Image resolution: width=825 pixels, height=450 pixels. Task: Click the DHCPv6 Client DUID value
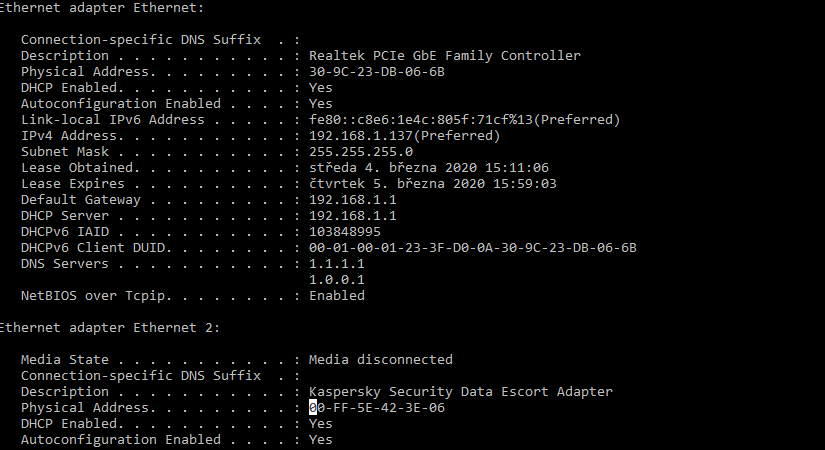[472, 248]
